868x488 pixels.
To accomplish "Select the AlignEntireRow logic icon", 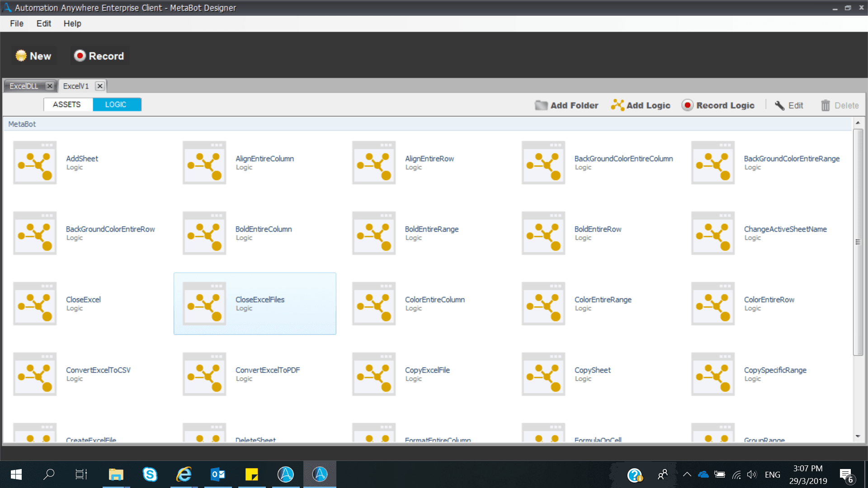I will coord(374,163).
